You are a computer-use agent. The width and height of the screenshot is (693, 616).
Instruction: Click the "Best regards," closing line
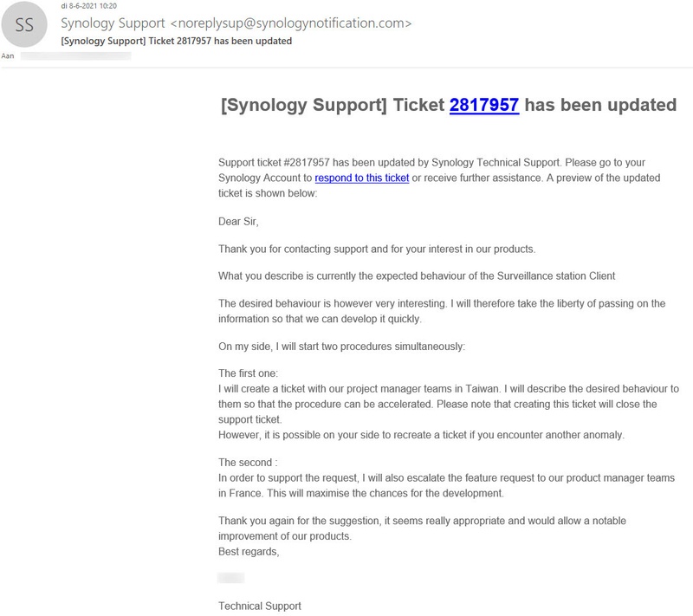click(249, 551)
